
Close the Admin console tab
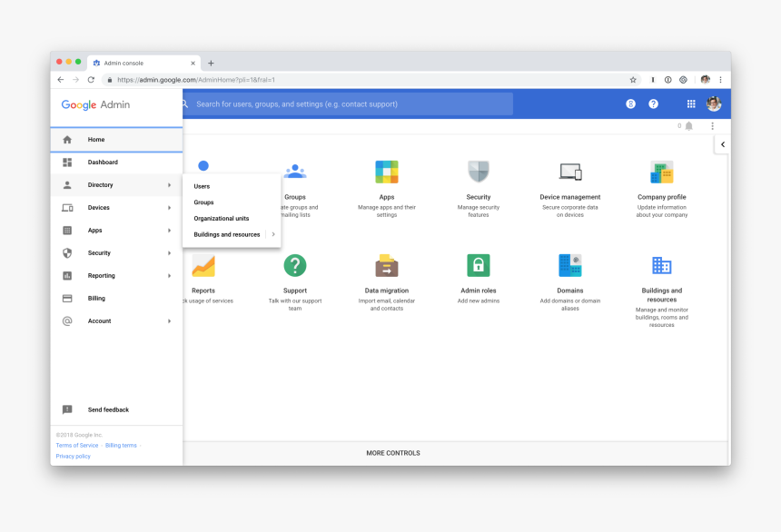click(193, 64)
